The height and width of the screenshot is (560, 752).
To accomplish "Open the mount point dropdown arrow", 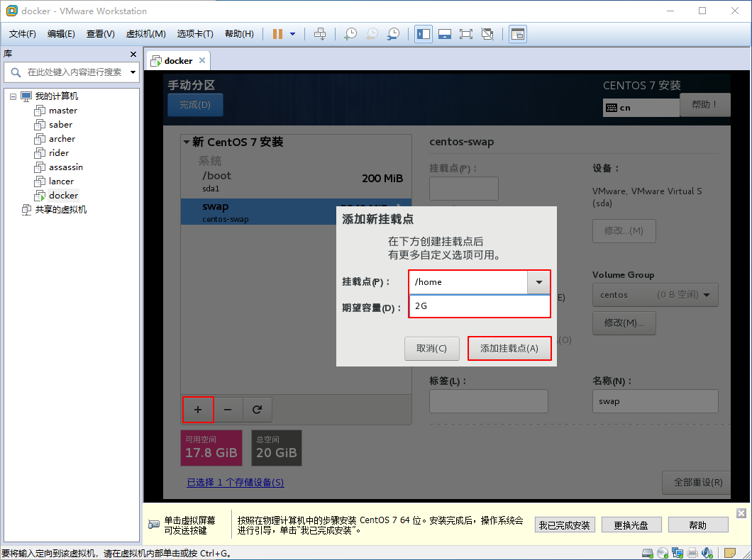I will click(x=538, y=282).
